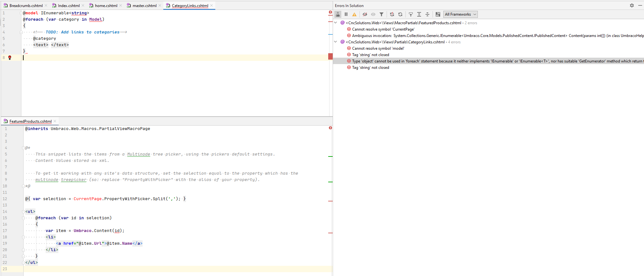Click 'Model' in the CategoryLinks foreach statement
The height and width of the screenshot is (276, 644).
pos(95,19)
